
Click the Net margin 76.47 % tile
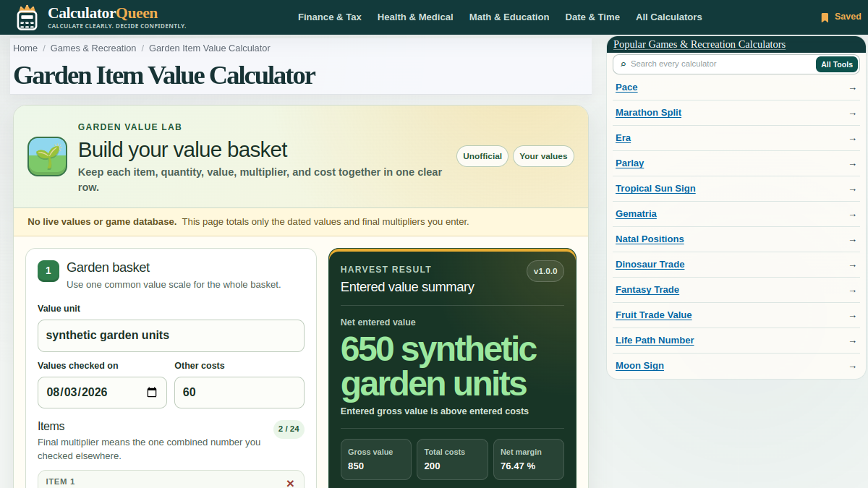529,459
